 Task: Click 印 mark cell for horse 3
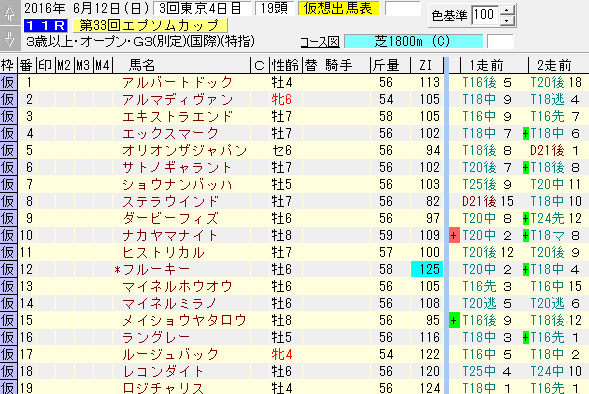coord(45,116)
